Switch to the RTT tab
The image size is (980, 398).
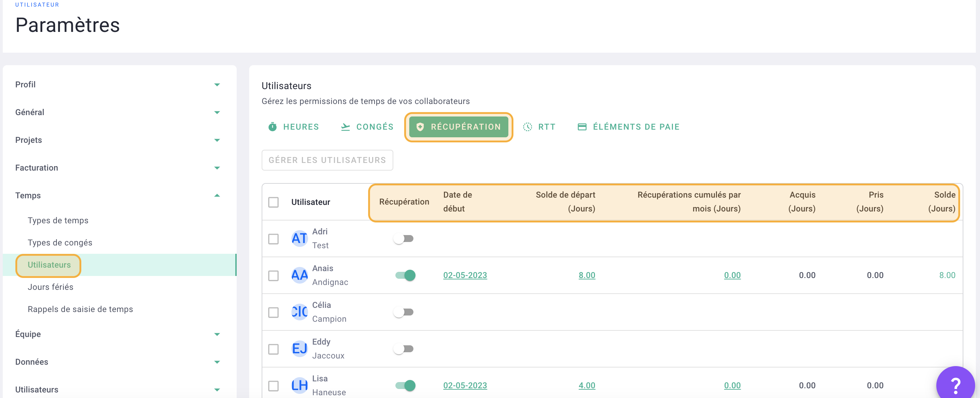point(539,127)
